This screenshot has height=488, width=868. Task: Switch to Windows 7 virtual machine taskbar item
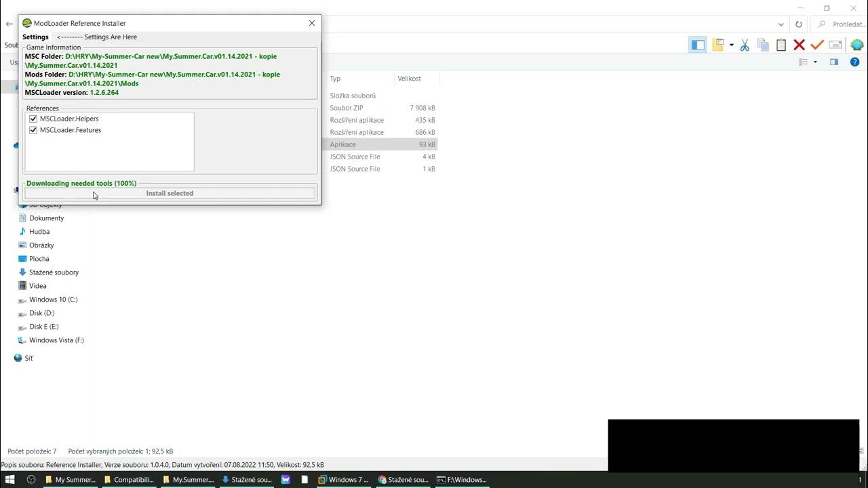(x=344, y=479)
